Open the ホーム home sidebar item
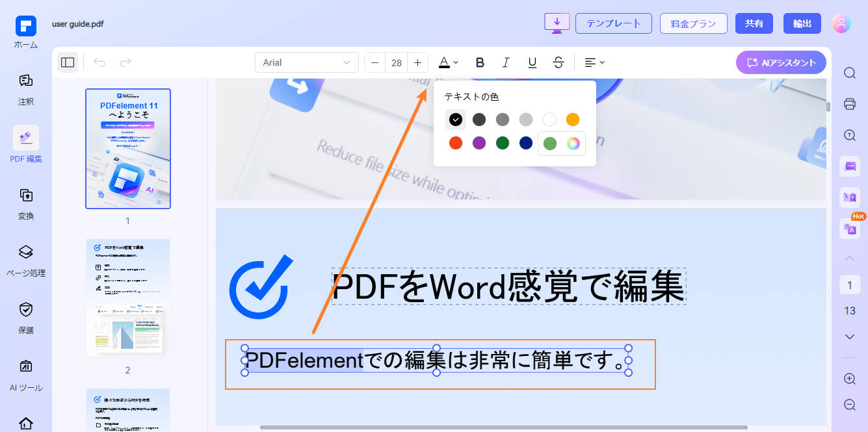The height and width of the screenshot is (432, 868). point(25,32)
